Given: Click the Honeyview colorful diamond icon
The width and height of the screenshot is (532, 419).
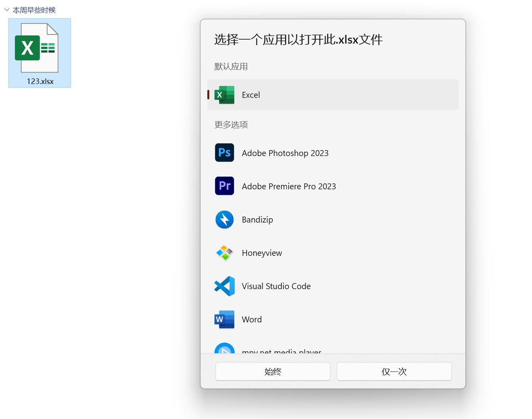Looking at the screenshot, I should [224, 253].
